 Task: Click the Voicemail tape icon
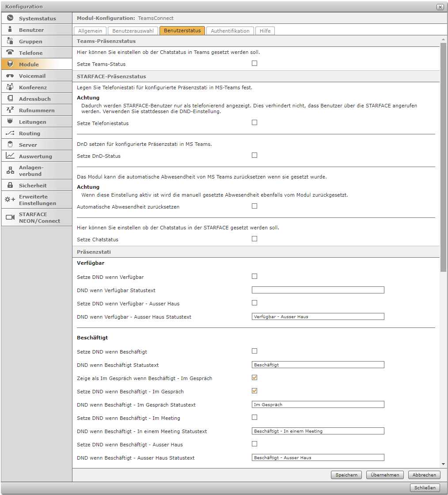pos(10,76)
